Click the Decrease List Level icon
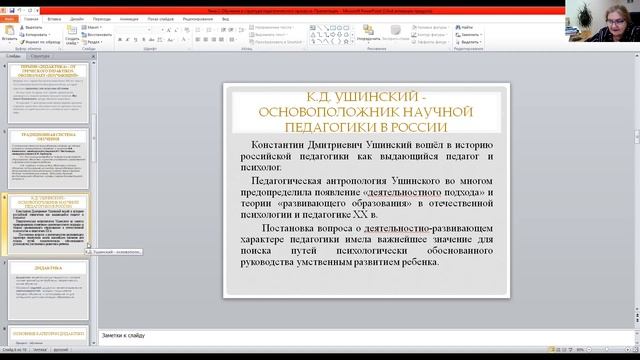This screenshot has width=640, height=360. 223,30
